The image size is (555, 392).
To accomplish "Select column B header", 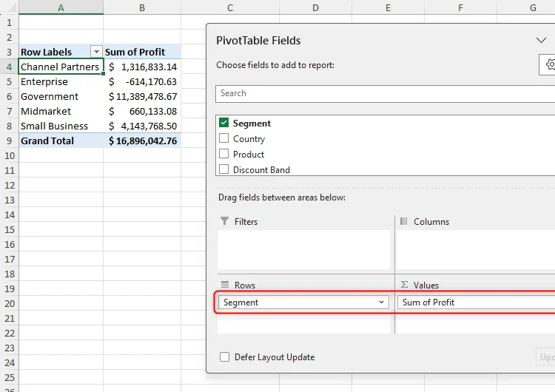I will tap(142, 7).
